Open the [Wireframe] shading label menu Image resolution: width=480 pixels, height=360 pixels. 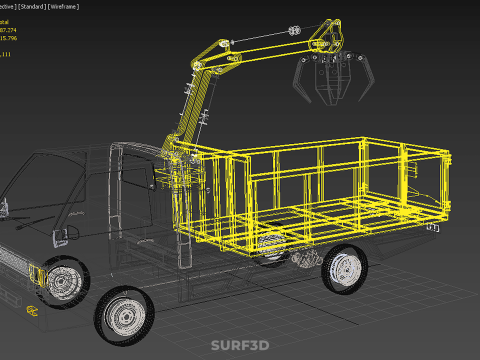[64, 7]
